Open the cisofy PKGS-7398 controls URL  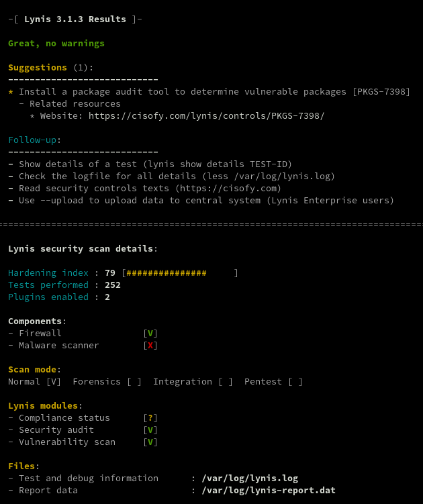(x=206, y=116)
